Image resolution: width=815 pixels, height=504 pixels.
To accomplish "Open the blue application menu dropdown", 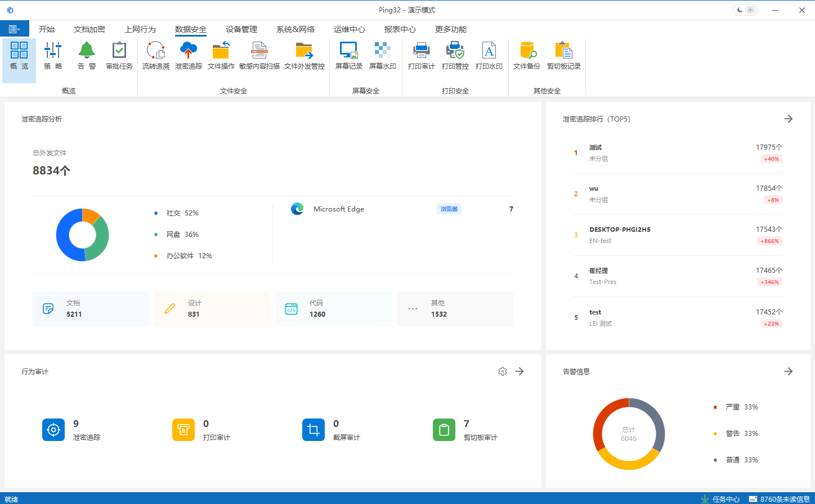I will [x=15, y=29].
